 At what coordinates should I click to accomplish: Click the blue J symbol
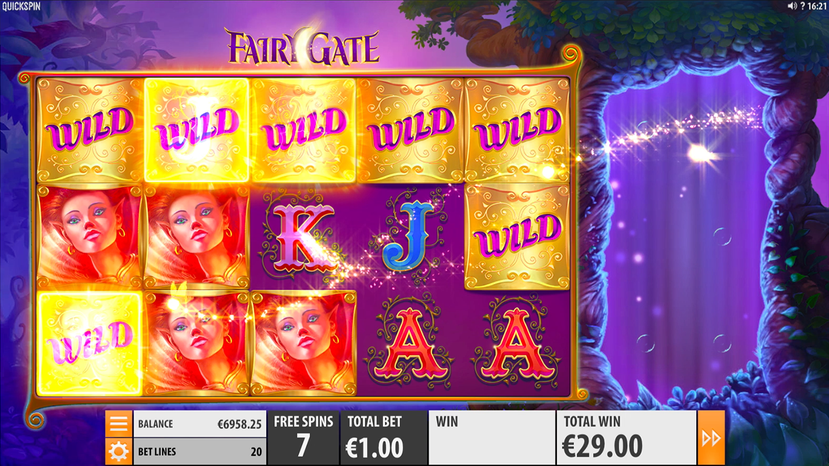409,236
